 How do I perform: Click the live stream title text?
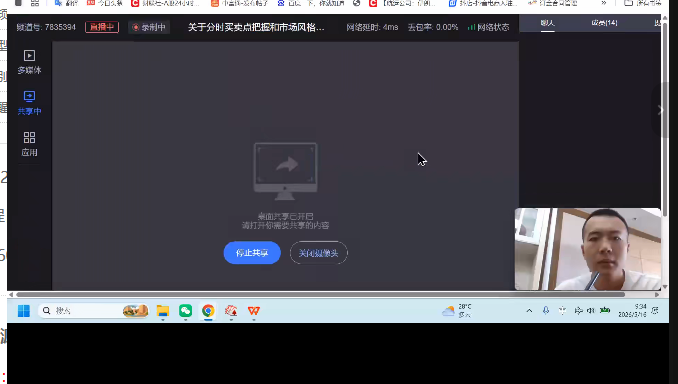coord(256,27)
